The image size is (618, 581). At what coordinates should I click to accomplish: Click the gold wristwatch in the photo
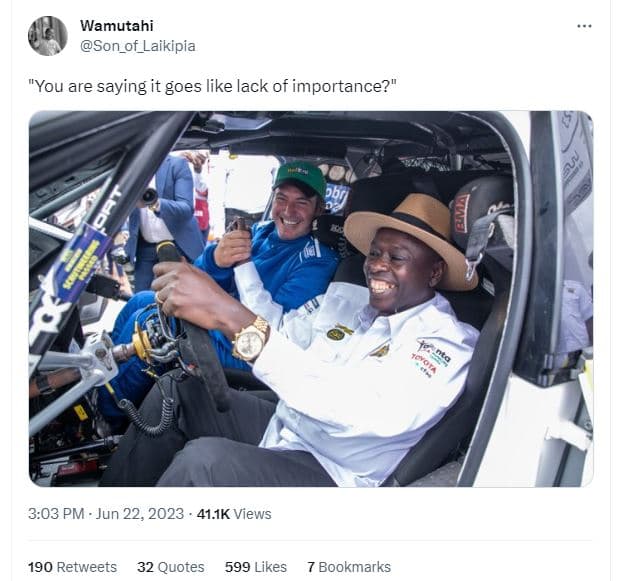(x=251, y=339)
